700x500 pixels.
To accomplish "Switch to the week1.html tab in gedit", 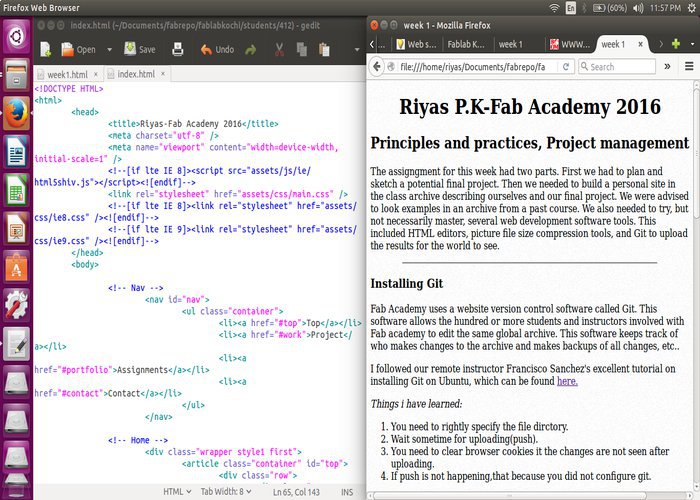I will [x=67, y=75].
